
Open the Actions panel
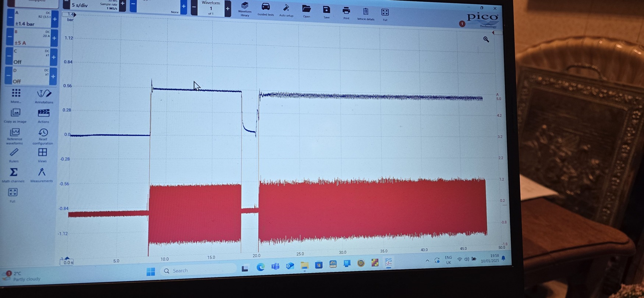[43, 116]
